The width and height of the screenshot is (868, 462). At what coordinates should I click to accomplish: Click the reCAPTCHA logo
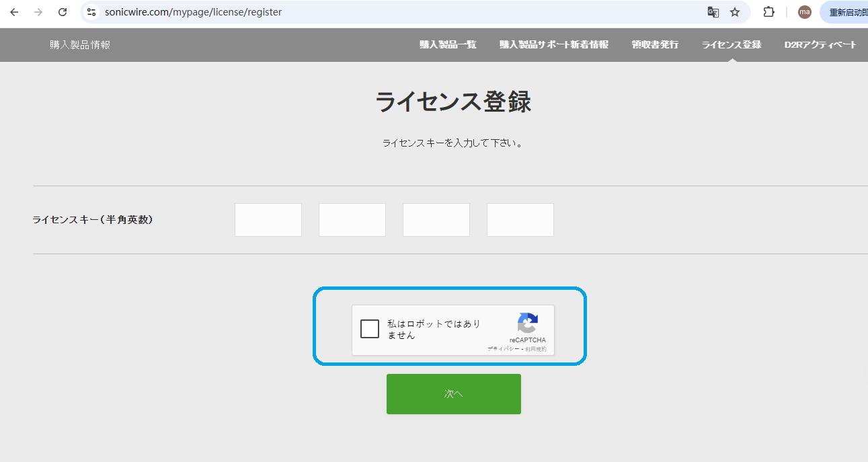(527, 323)
